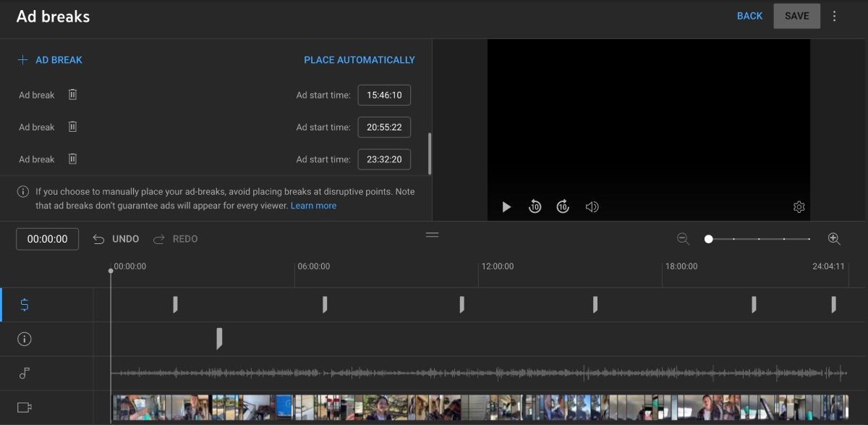
Task: Select the monetization track dollar icon
Action: tap(24, 305)
